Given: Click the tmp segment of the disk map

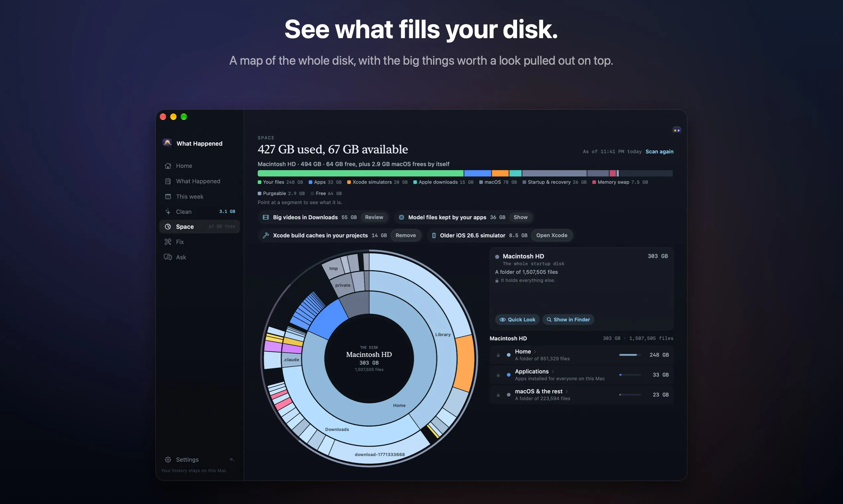Looking at the screenshot, I should click(333, 268).
